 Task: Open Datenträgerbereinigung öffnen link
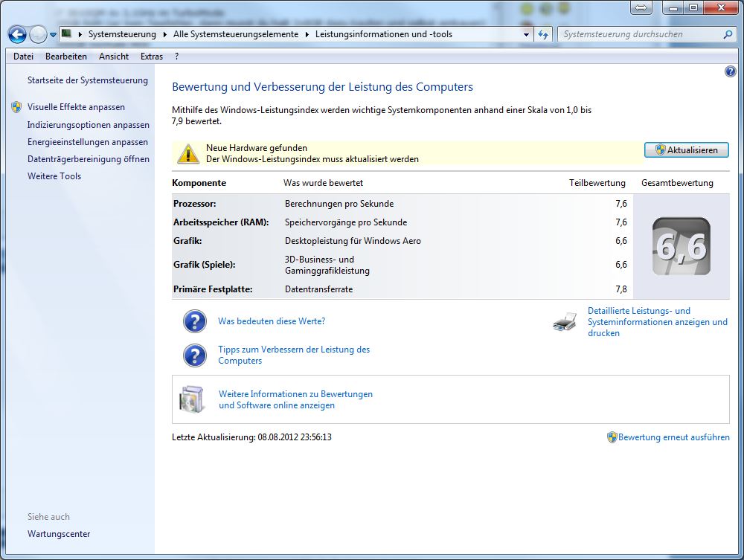89,159
